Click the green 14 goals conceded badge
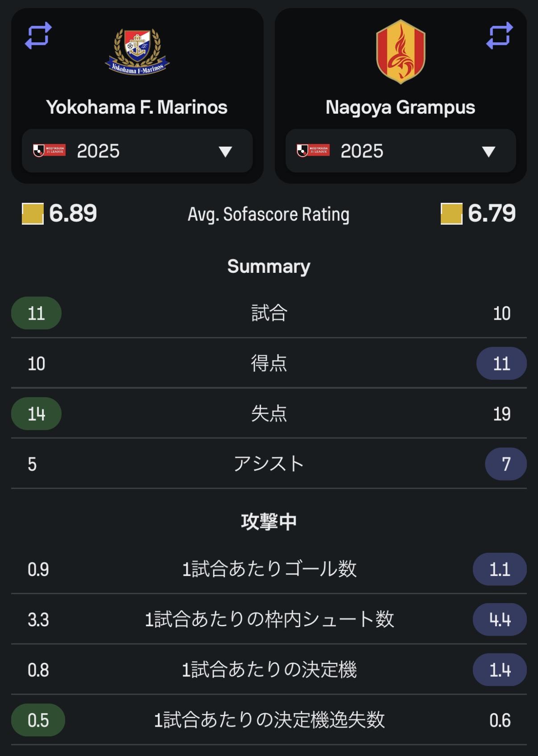538x756 pixels. click(x=37, y=414)
